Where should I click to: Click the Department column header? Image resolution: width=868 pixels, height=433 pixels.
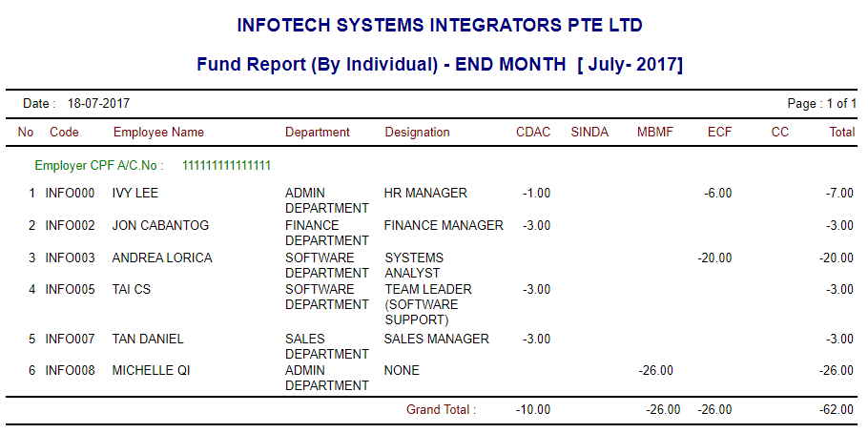point(318,133)
